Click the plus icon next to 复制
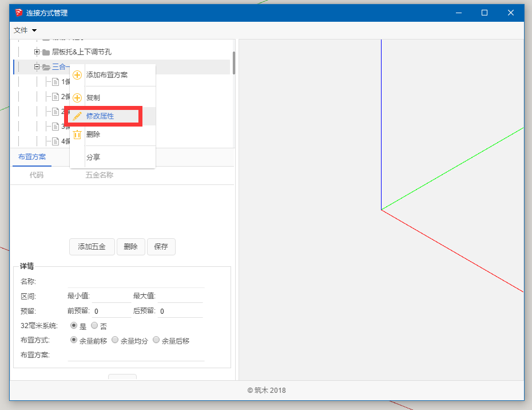 pos(77,98)
